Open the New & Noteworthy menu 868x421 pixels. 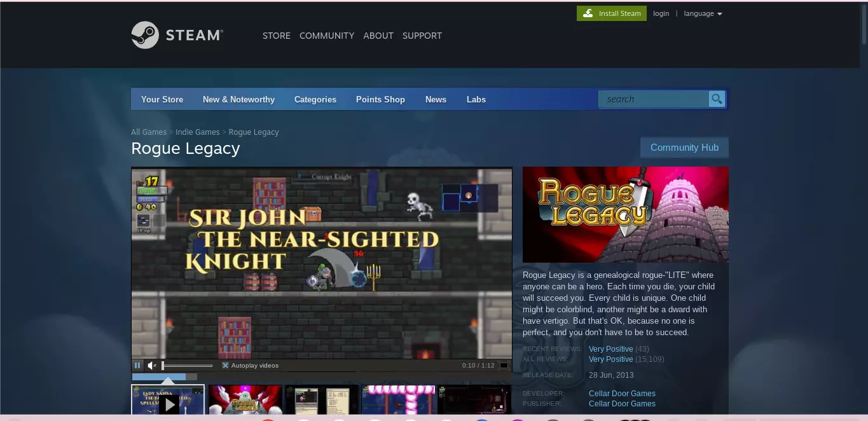point(238,99)
